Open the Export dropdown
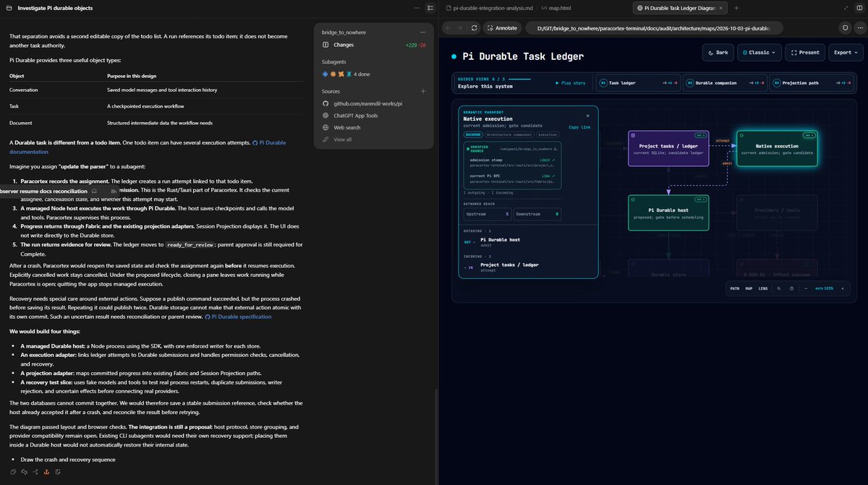 click(x=846, y=53)
